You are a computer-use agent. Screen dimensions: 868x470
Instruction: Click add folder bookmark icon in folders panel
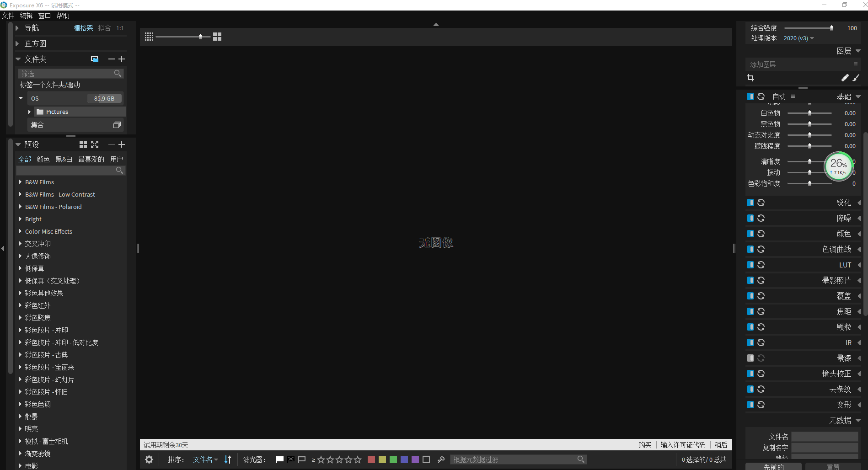coord(95,59)
